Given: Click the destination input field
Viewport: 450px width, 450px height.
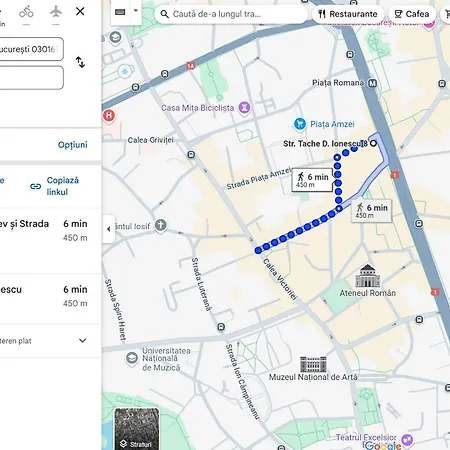Looking at the screenshot, I should [32, 78].
